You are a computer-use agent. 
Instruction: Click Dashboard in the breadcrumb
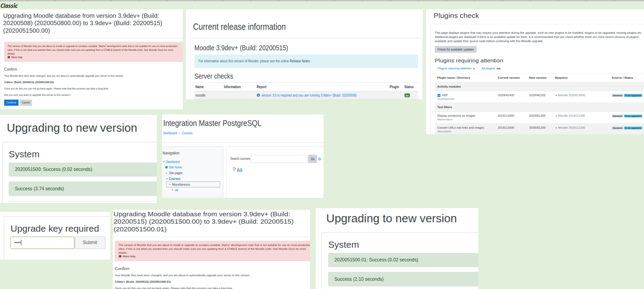[x=170, y=133]
